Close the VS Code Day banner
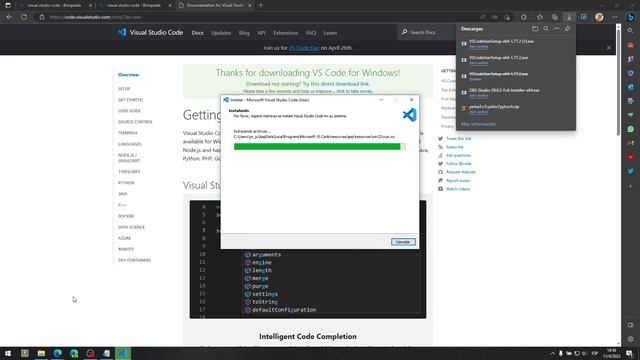The image size is (640, 360). [609, 48]
